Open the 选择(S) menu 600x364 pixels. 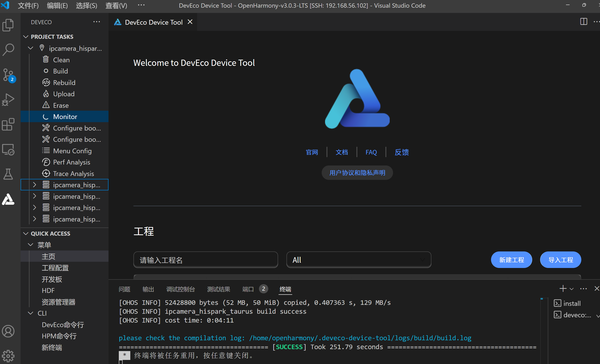(86, 5)
